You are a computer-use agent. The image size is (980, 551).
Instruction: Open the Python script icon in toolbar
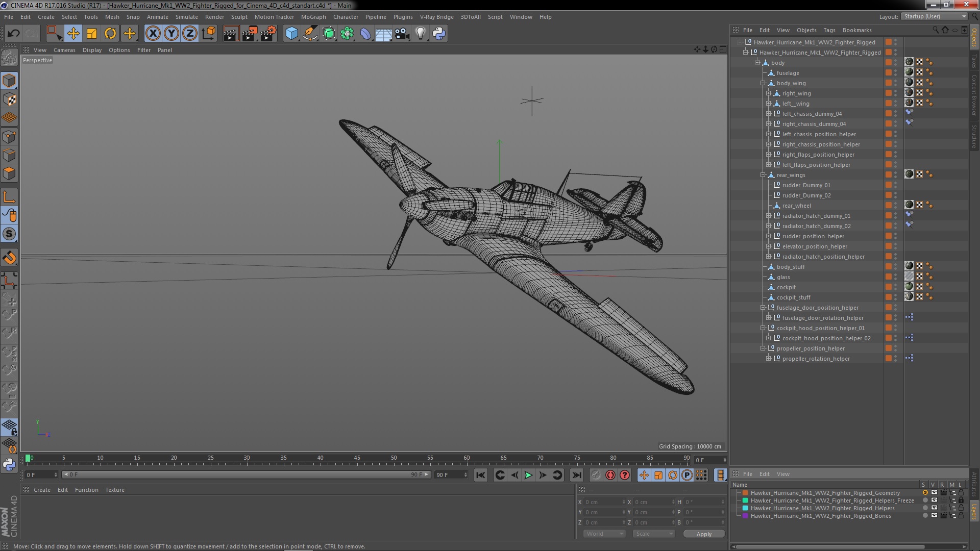click(439, 34)
